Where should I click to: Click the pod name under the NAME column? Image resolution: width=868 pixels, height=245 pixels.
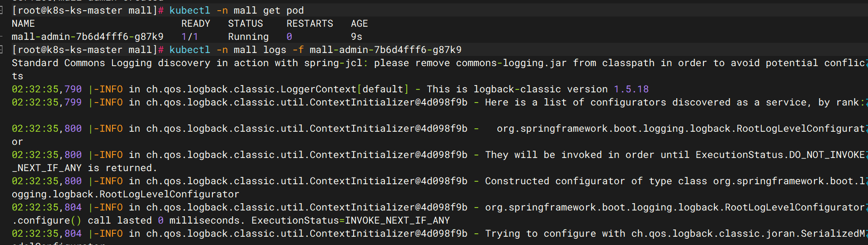click(x=88, y=37)
